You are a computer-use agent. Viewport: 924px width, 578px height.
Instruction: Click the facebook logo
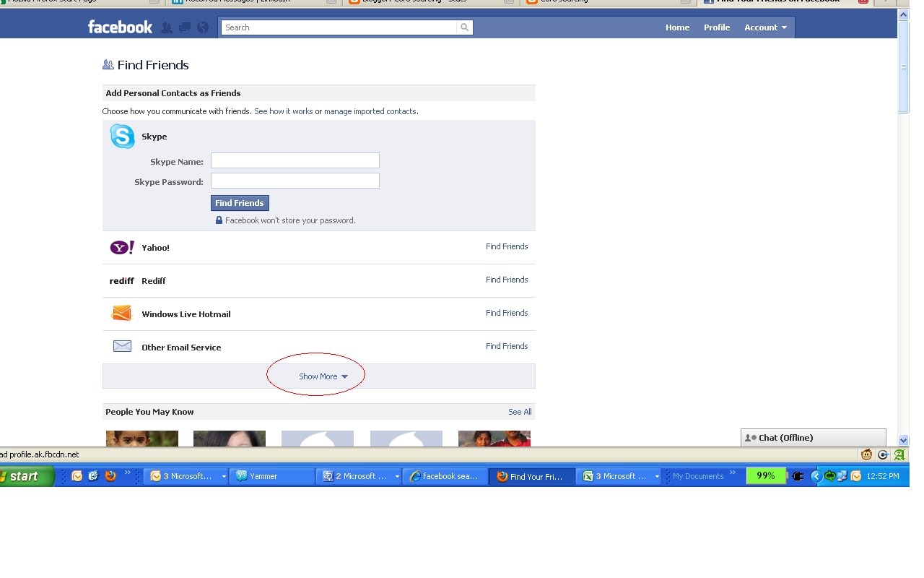[120, 27]
